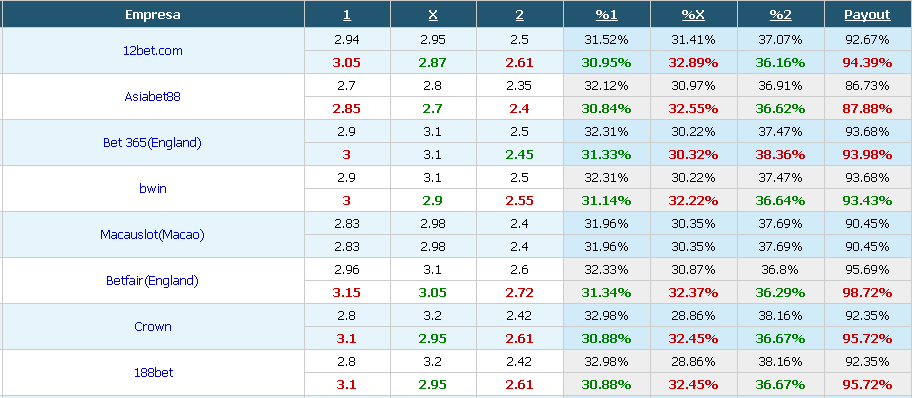Open the Bet 365(England) link

click(152, 143)
